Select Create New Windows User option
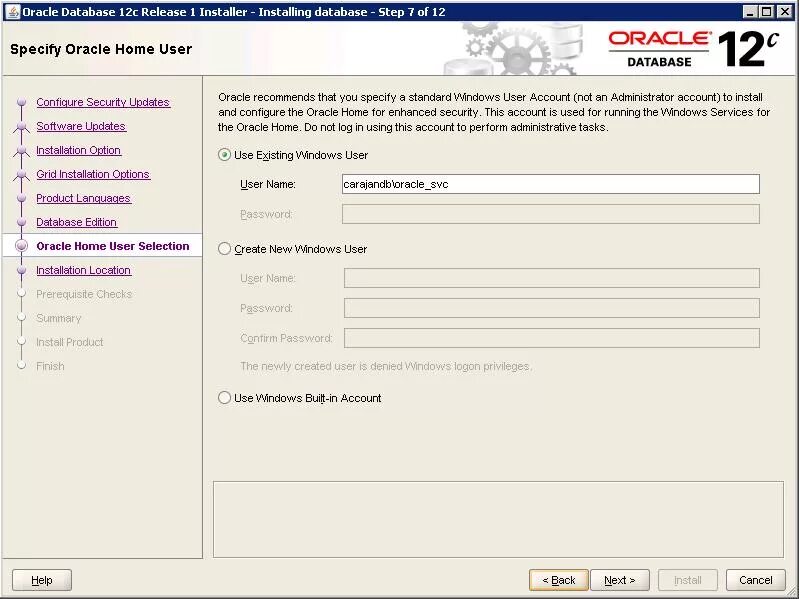The image size is (799, 599). click(224, 249)
